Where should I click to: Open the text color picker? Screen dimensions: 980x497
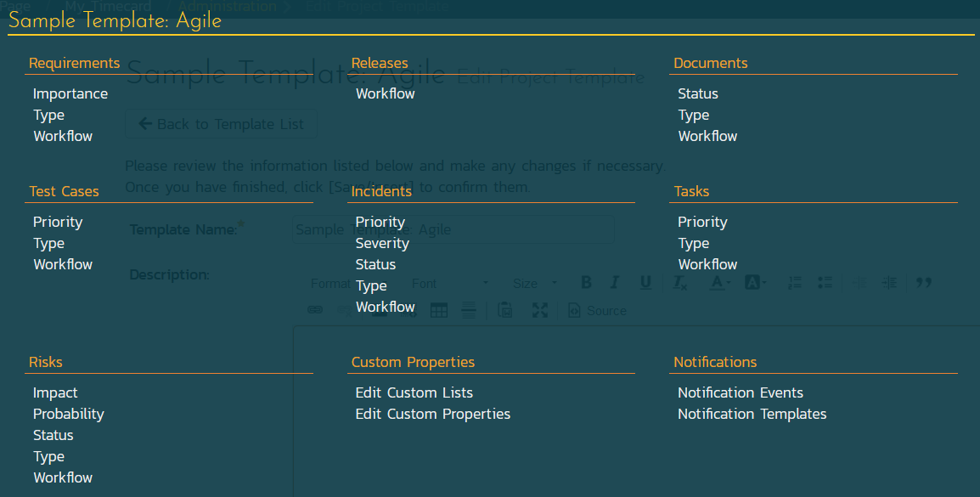[720, 283]
